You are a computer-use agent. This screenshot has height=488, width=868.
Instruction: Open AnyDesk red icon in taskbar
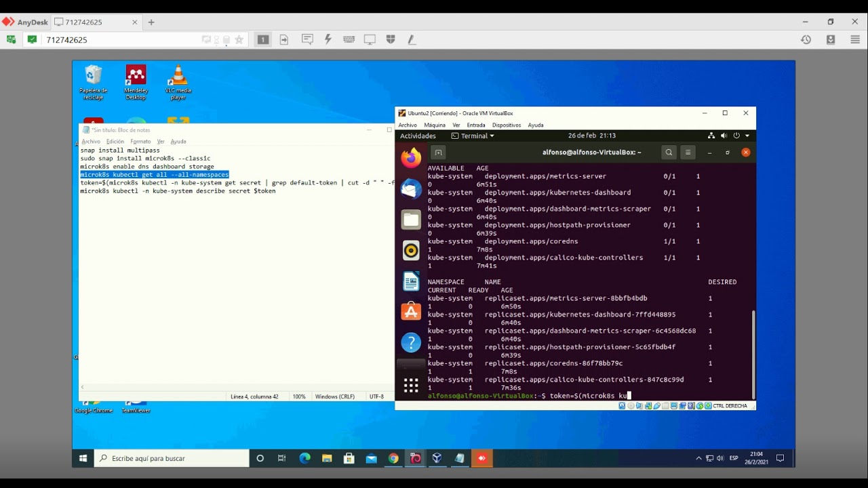click(481, 458)
